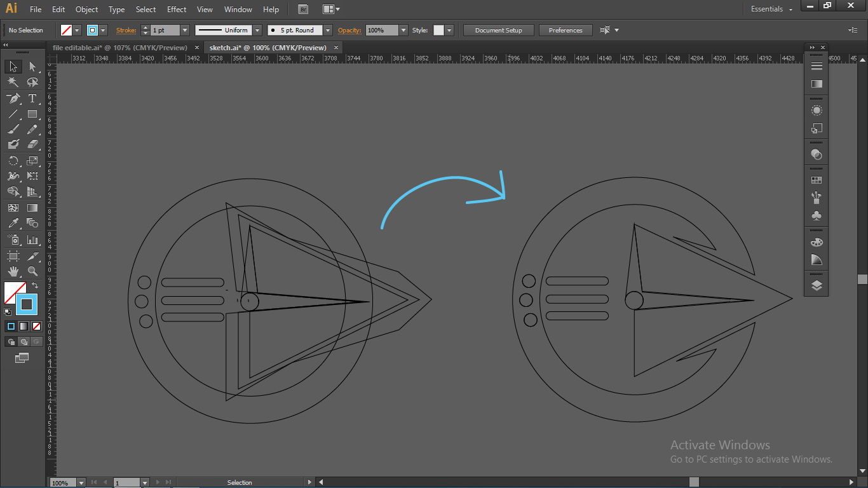Switch paint mode to Gradient

click(24, 326)
